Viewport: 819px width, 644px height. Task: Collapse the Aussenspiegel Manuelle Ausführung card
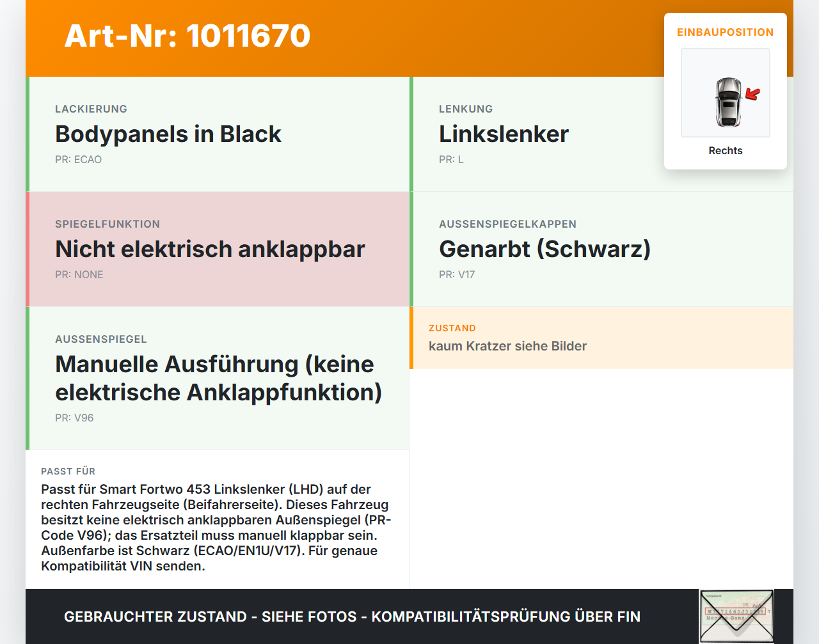click(218, 377)
